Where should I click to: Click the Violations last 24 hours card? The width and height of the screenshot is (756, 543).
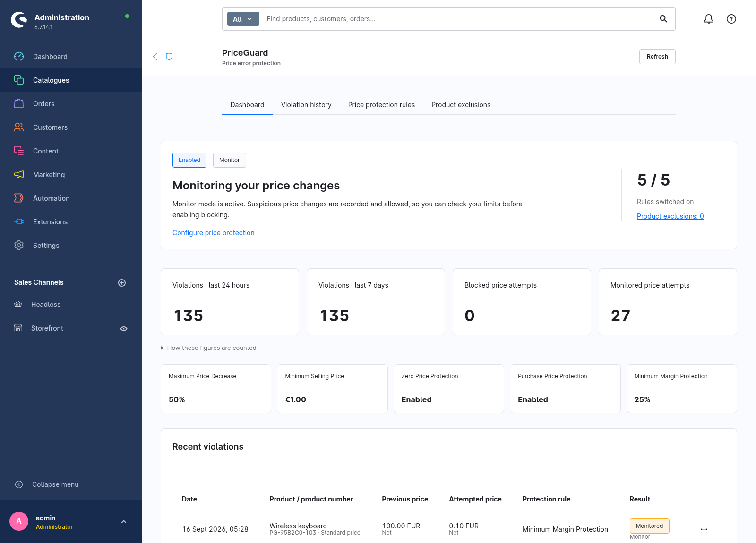230,302
